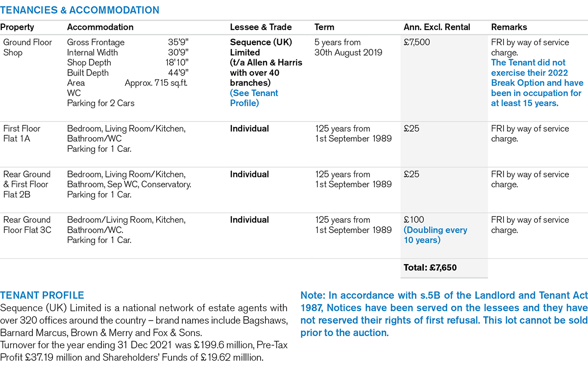Click the First Floor Flat 1A cell
Viewport: 588px width, 365px height.
(x=22, y=134)
